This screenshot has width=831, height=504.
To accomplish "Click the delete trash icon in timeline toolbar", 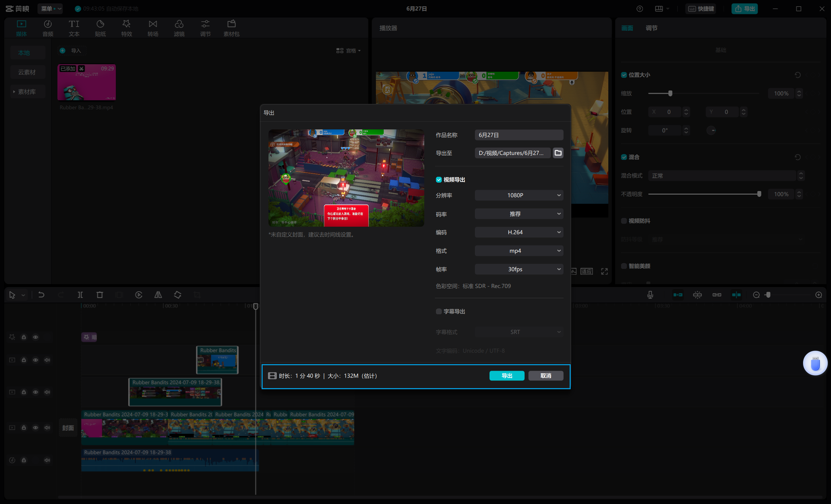I will point(99,295).
